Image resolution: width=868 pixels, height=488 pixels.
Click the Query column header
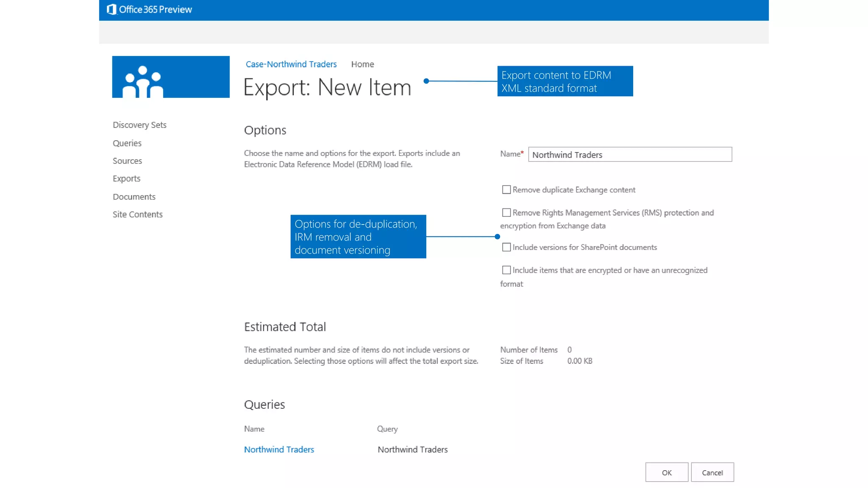(x=387, y=429)
